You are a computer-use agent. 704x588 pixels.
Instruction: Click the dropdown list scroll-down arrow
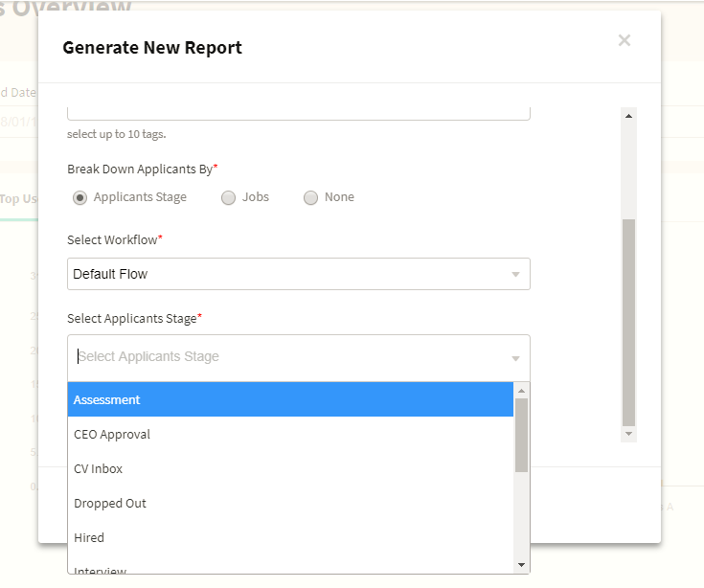point(521,565)
